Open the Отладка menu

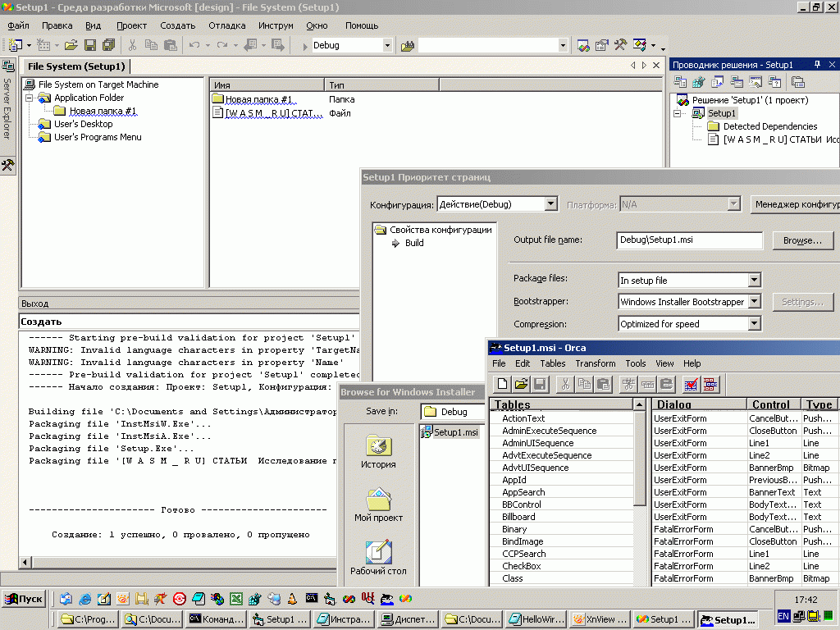(227, 25)
